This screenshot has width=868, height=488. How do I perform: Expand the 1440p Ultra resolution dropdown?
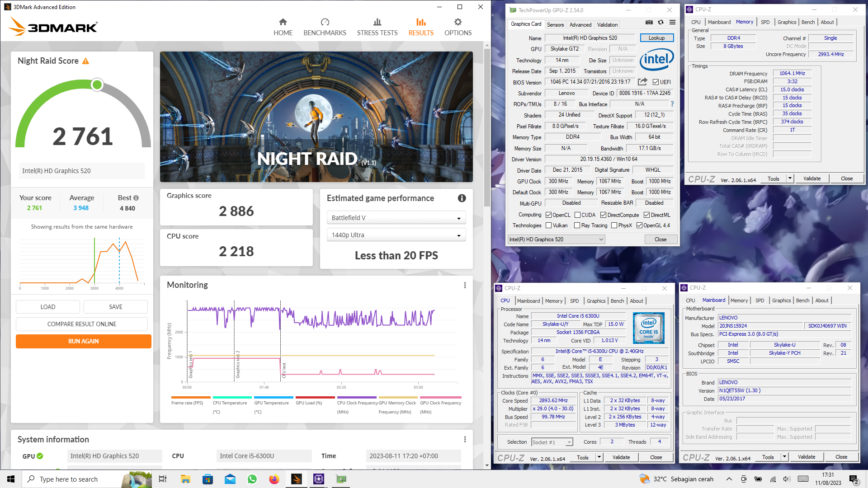tap(396, 235)
